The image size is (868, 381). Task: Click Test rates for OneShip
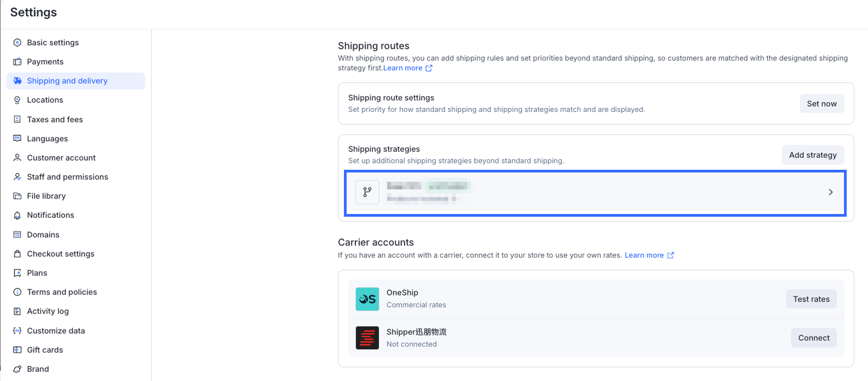coord(811,299)
